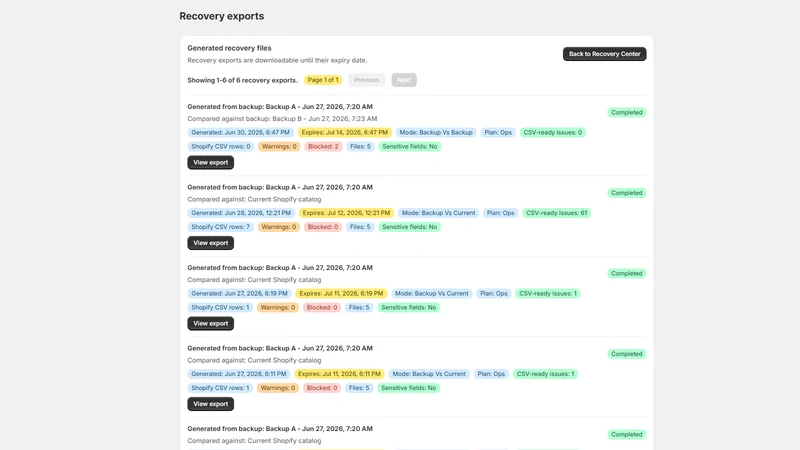Click 'Expires: Jul 12, 2026, 12:21 PM' badge

tap(346, 213)
